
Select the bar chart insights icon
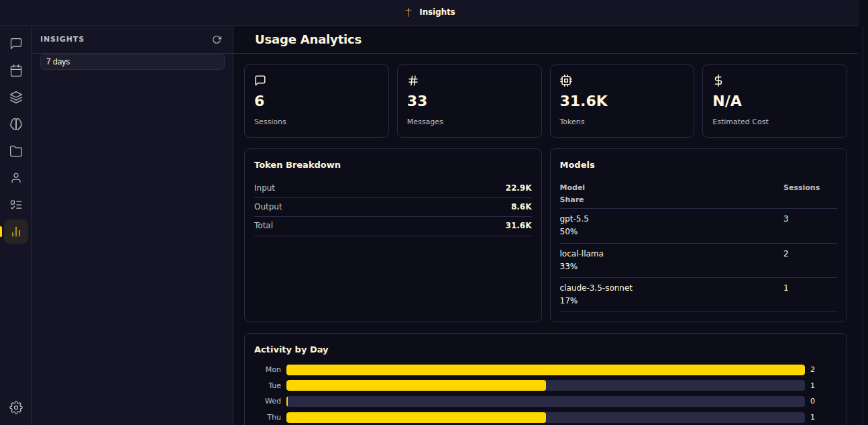pyautogui.click(x=16, y=232)
